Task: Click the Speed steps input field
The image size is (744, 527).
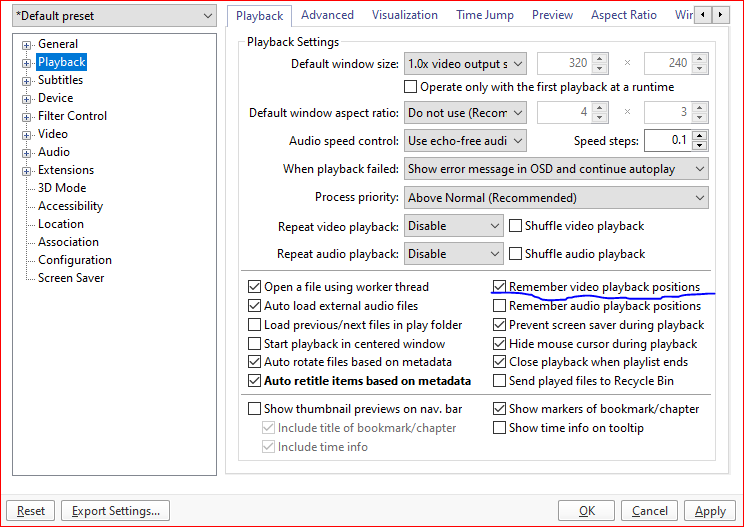Action: pos(667,141)
